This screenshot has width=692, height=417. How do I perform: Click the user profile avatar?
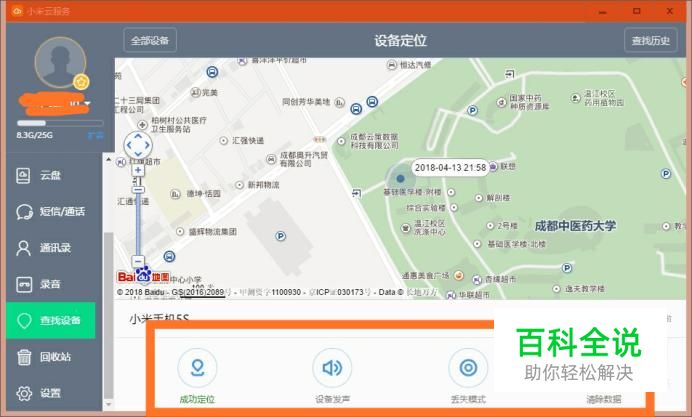[x=60, y=62]
